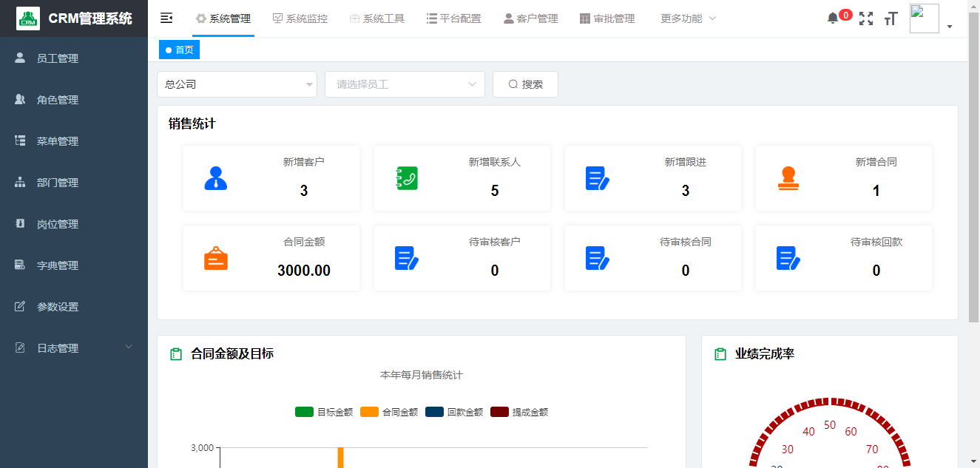Open 参数设置 in the sidebar
Viewport: 980px width, 468px height.
click(x=74, y=307)
